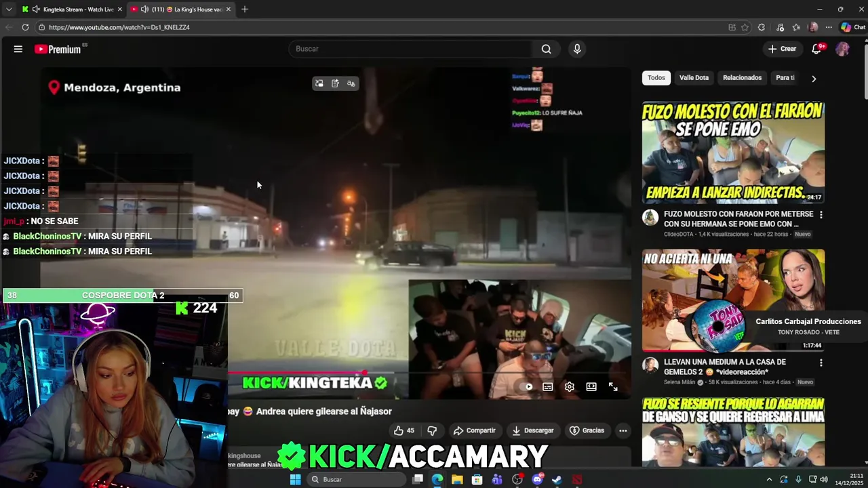Screen dimensions: 868x488
Task: Toggle subtitles in the video player
Action: [548, 387]
